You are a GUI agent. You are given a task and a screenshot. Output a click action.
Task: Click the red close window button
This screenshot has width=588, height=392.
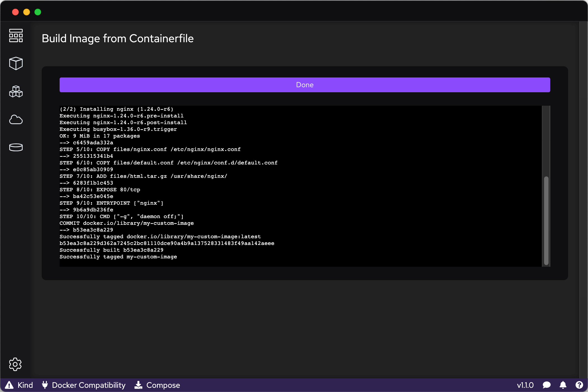point(15,12)
